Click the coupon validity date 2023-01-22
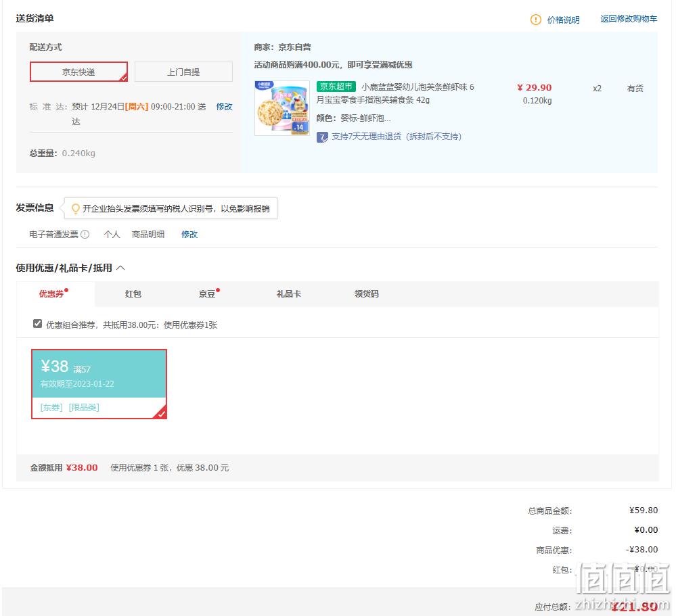Screen dimensions: 676x616 pos(93,384)
